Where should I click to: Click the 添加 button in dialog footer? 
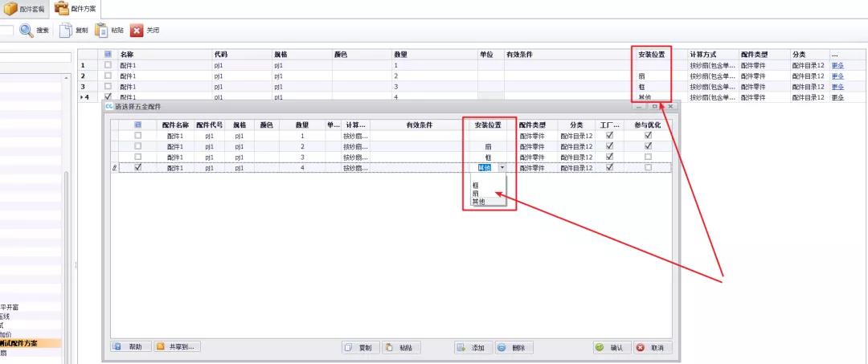pyautogui.click(x=472, y=348)
